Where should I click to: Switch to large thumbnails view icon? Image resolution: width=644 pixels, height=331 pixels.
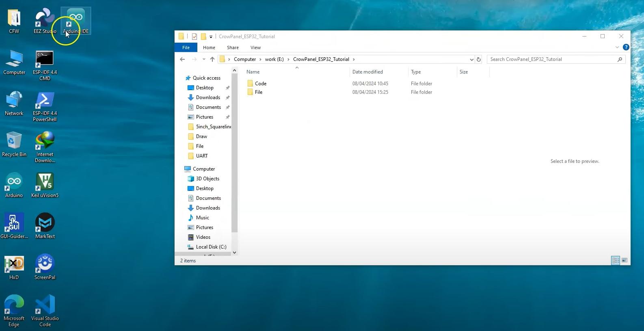click(x=625, y=260)
